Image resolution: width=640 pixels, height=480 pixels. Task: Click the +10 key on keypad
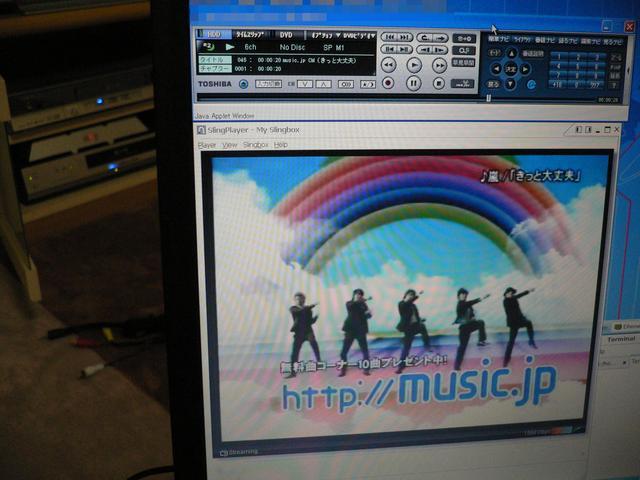click(557, 84)
